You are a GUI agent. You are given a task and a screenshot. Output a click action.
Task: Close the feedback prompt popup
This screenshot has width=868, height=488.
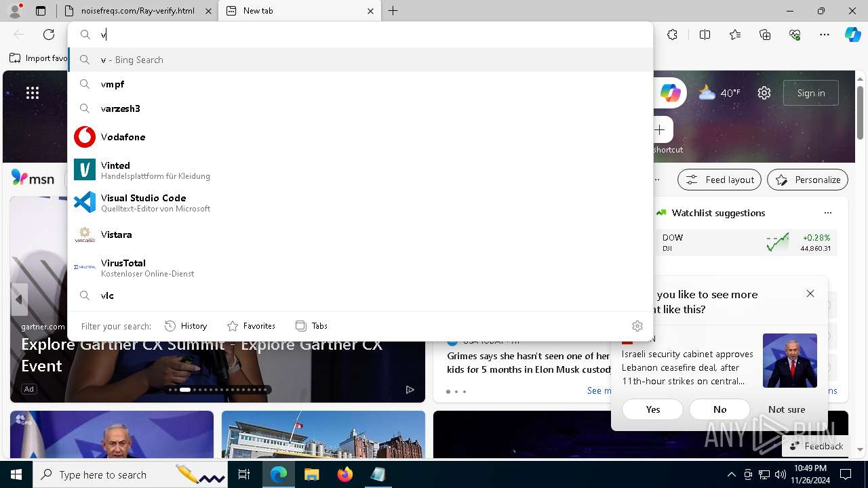tap(810, 293)
